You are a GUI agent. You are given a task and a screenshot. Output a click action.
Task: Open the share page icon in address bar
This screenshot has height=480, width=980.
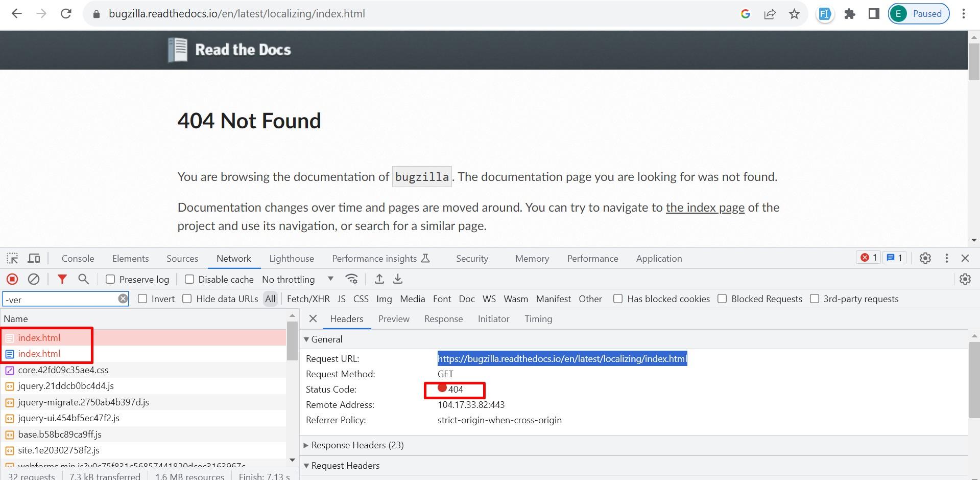770,14
